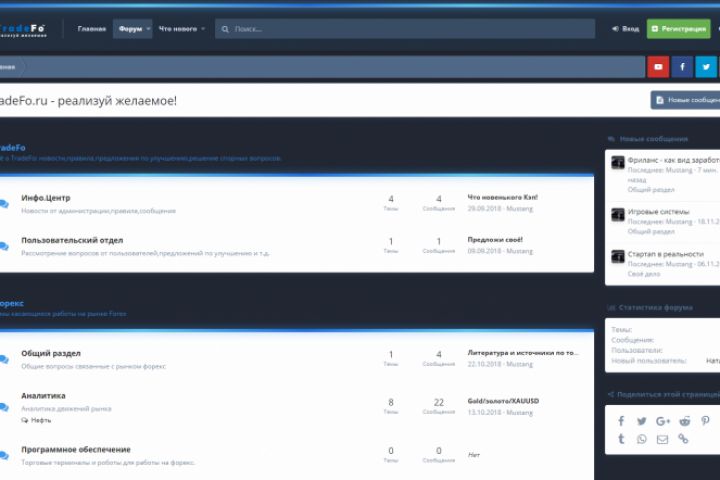Open the Новые сообщения sidebar heading
Image resolution: width=720 pixels, height=480 pixels.
pos(654,139)
